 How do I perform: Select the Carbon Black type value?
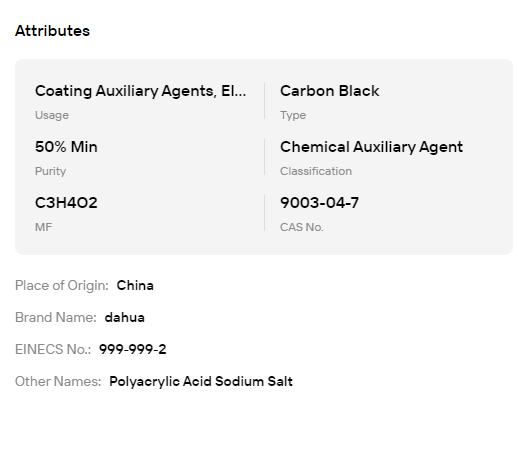tap(329, 91)
